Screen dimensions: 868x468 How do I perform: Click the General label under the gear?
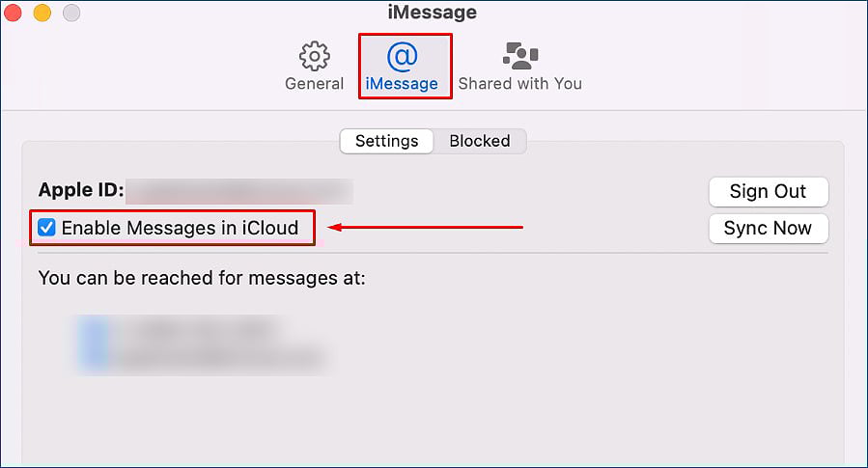[315, 84]
